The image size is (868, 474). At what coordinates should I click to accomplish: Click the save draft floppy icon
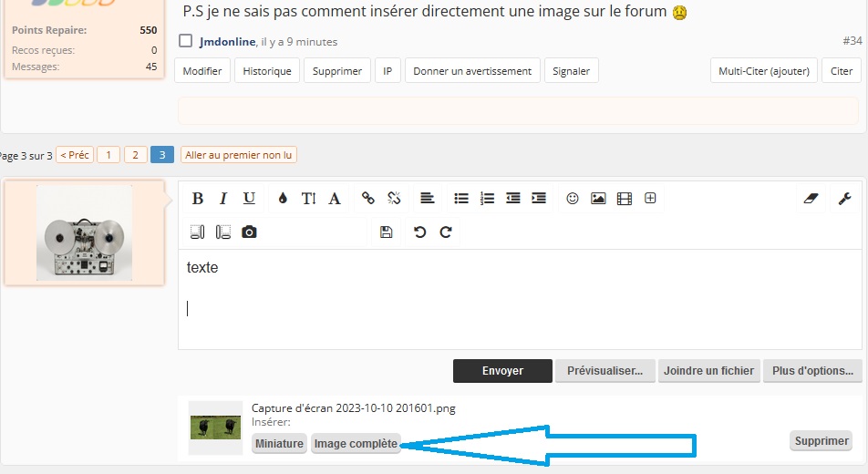click(x=387, y=232)
